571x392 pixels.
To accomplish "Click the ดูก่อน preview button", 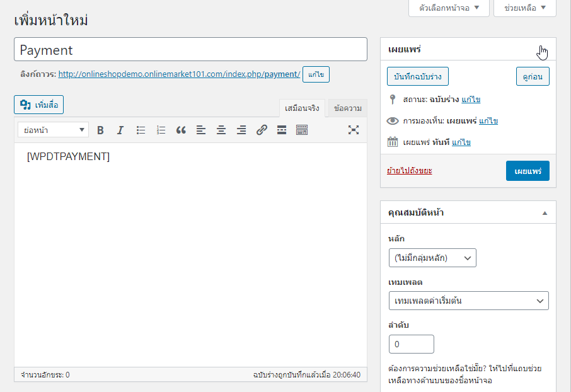I will pyautogui.click(x=533, y=76).
